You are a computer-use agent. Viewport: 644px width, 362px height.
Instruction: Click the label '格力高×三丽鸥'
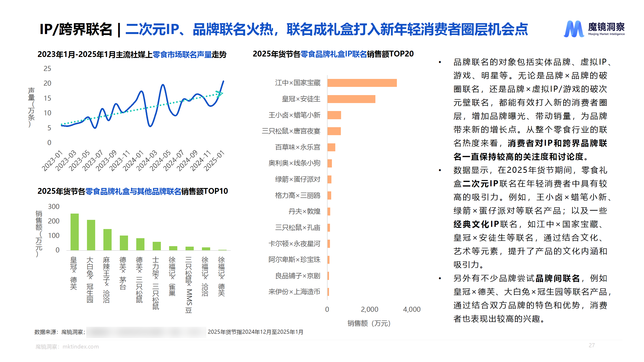tap(298, 195)
